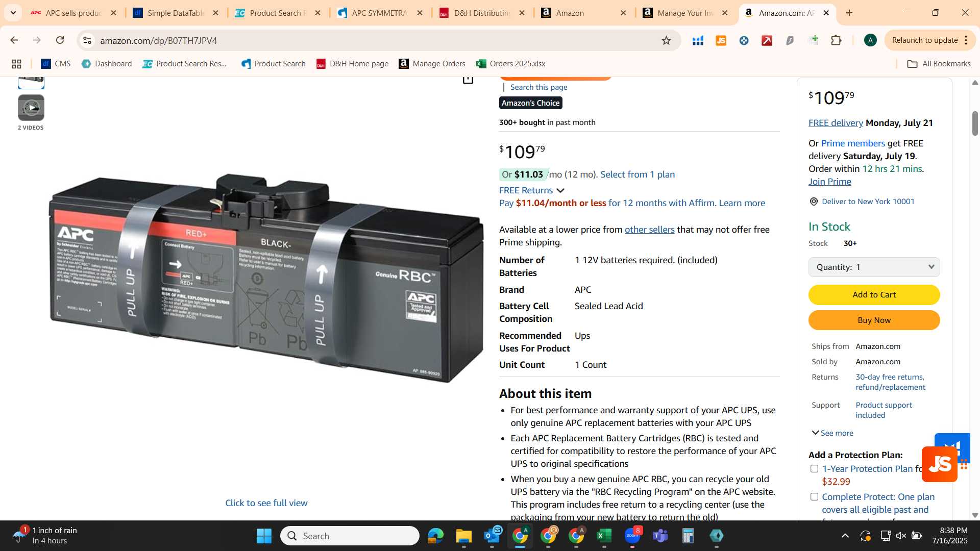Open Calculator from taskbar
This screenshot has height=551, width=980.
[688, 536]
